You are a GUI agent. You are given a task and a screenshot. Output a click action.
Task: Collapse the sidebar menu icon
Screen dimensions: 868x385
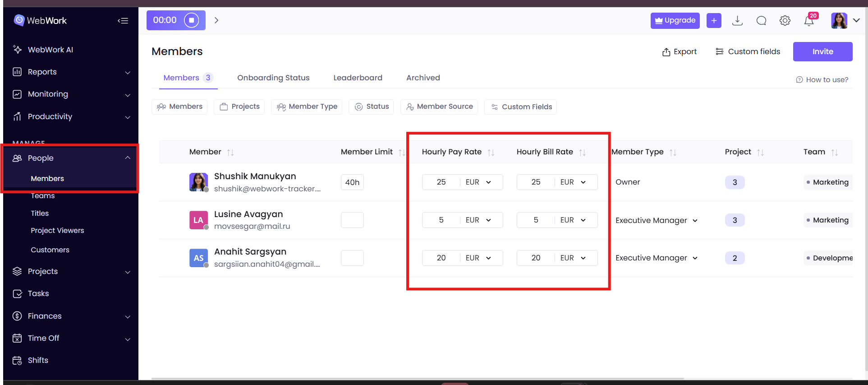(x=123, y=21)
